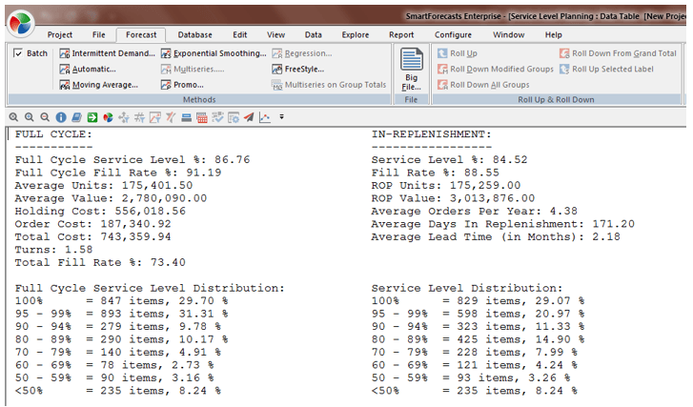
Task: Click the blue stacked bars toolbar icon
Action: [187, 117]
